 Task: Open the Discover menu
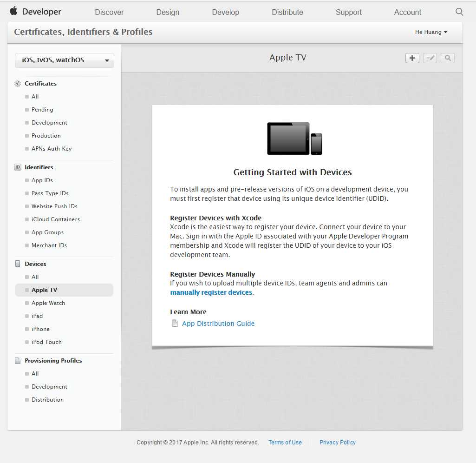[x=109, y=12]
